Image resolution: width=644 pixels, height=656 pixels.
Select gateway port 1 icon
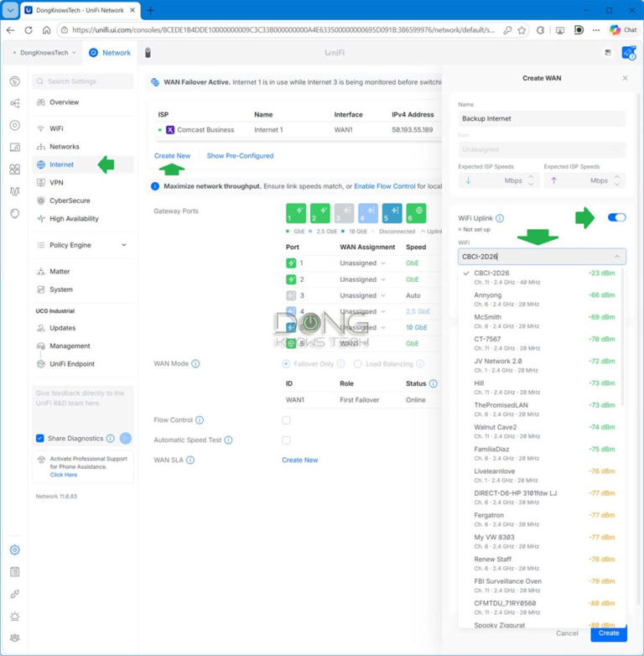(x=296, y=213)
